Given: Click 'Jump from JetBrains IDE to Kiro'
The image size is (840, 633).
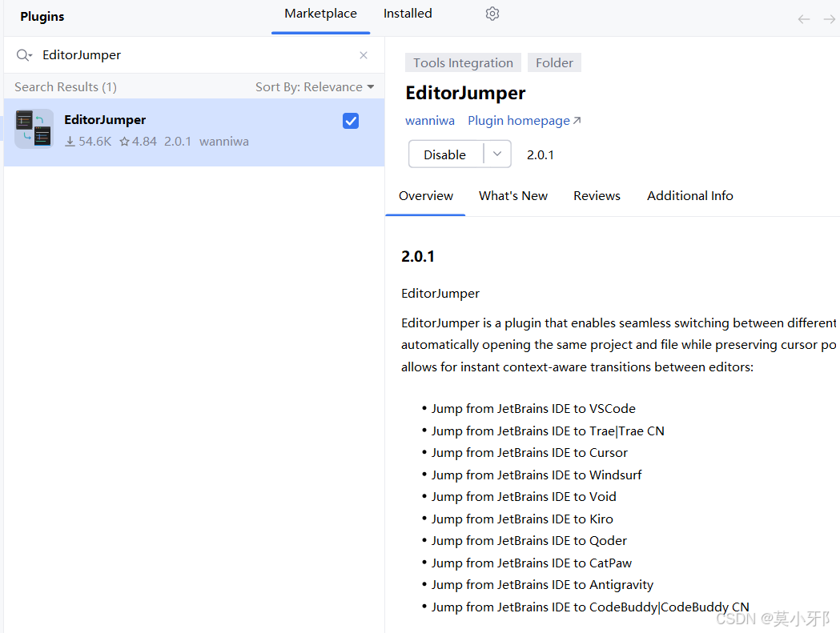Looking at the screenshot, I should 522,519.
